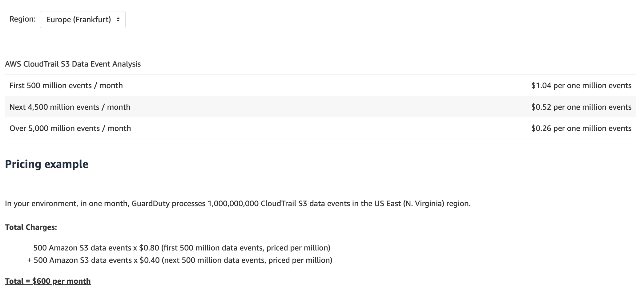The image size is (644, 297).
Task: Click the $0.26 per one million events price
Action: 581,128
